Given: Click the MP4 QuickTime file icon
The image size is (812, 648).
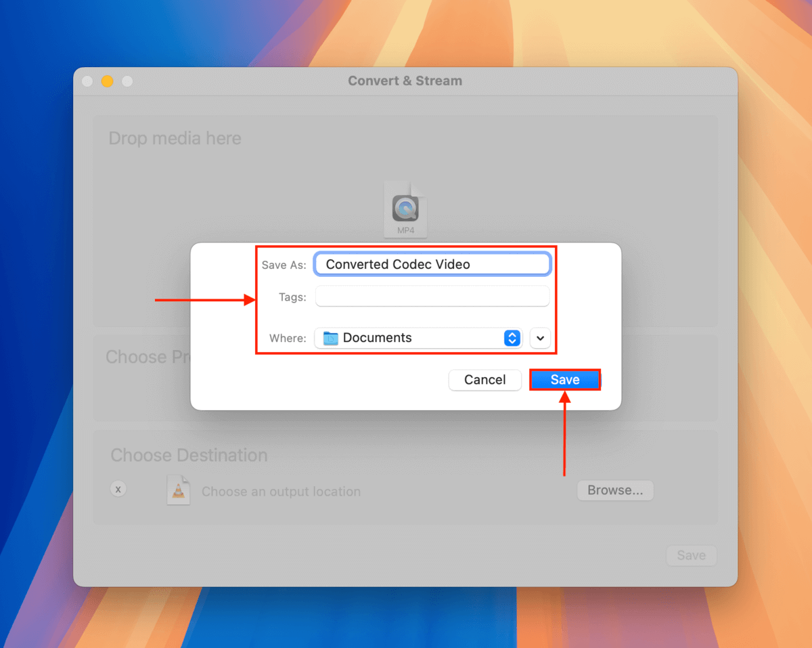Looking at the screenshot, I should tap(405, 209).
